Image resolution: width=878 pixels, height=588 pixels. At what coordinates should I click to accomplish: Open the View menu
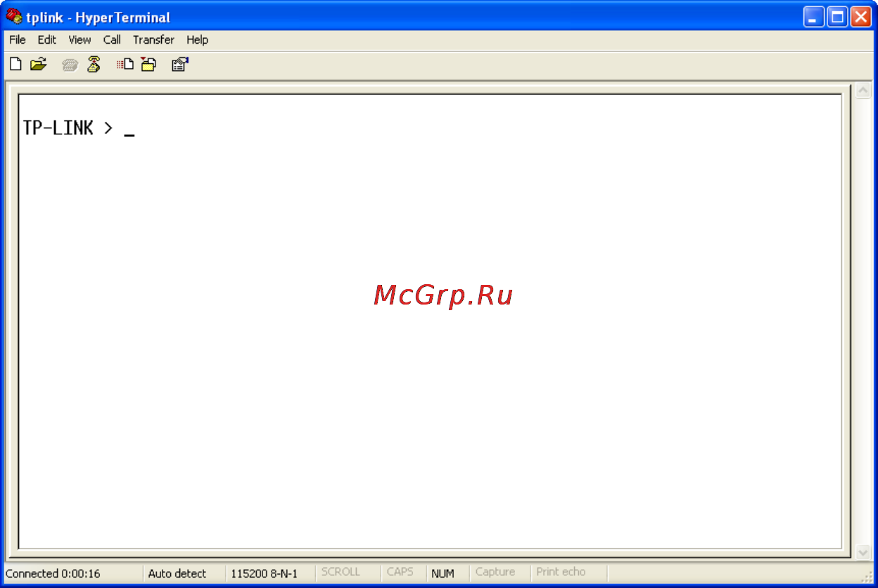79,40
